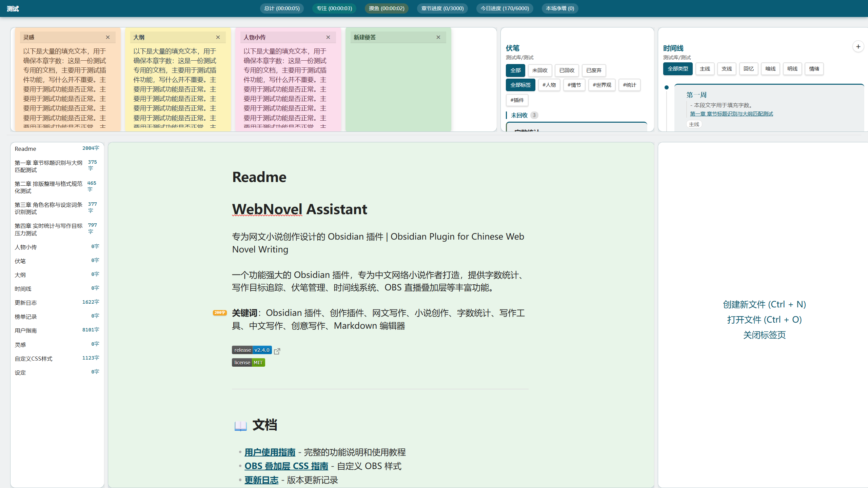Close the 新建便签 sticky note
Viewport: 868px width, 488px height.
[438, 37]
